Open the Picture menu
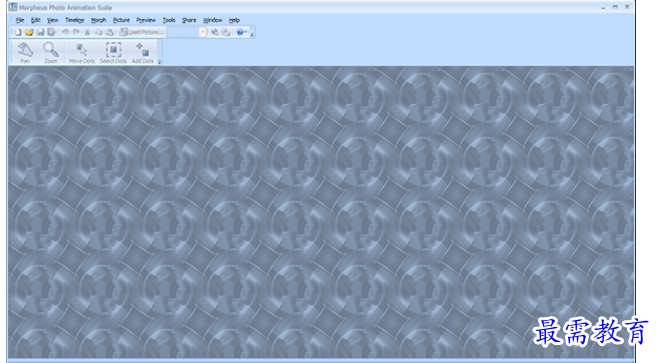Image resolution: width=657 pixels, height=363 pixels. 121,20
